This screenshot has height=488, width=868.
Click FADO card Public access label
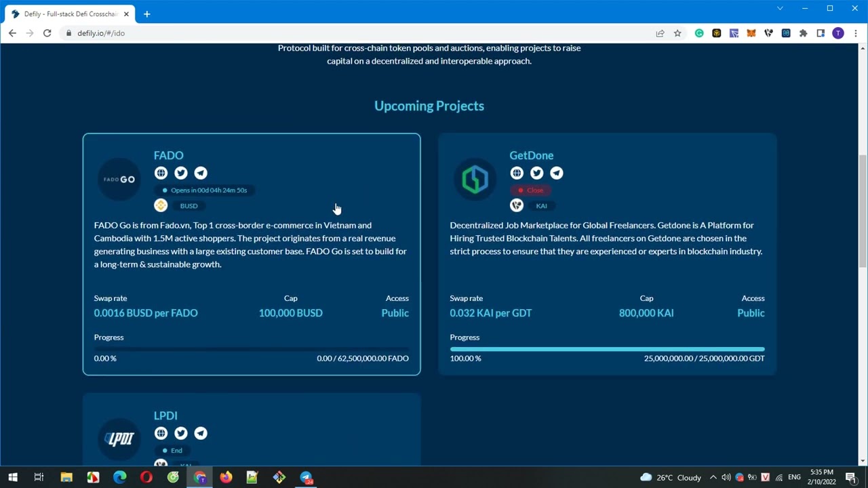coord(395,313)
